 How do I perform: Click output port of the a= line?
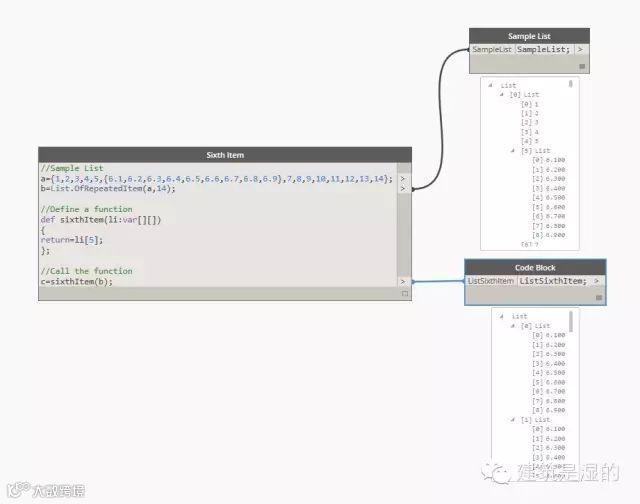[403, 179]
